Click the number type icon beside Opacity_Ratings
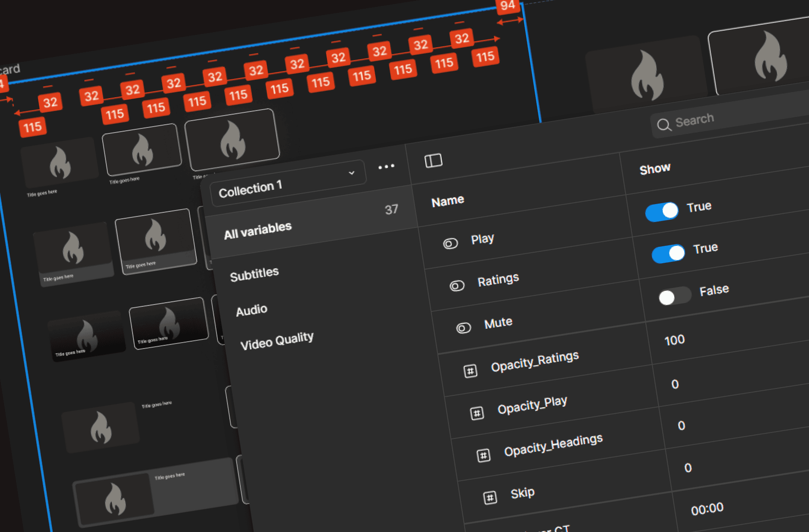 [x=470, y=371]
